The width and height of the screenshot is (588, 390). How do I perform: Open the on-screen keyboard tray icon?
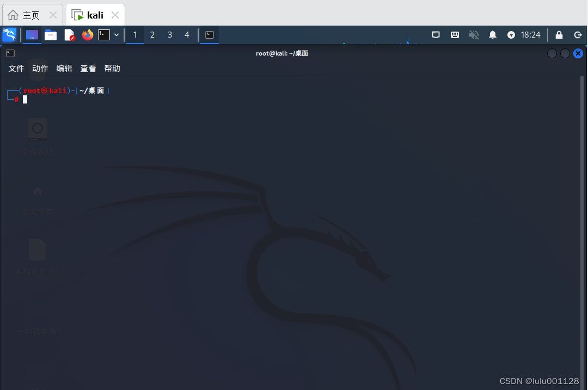455,34
